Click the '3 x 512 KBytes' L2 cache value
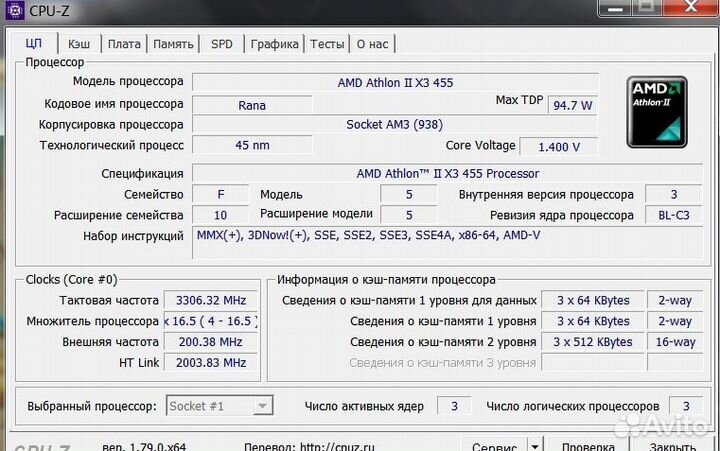This screenshot has height=451, width=720. click(x=592, y=342)
